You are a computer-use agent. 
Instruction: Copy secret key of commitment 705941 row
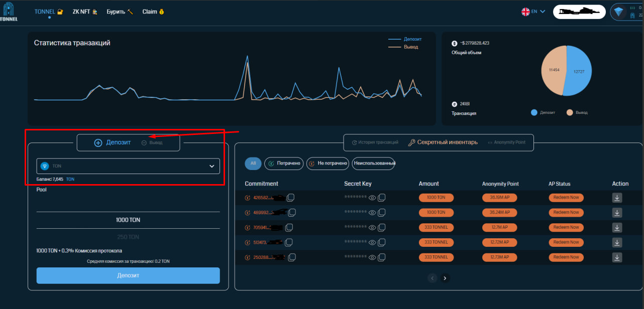pyautogui.click(x=382, y=227)
